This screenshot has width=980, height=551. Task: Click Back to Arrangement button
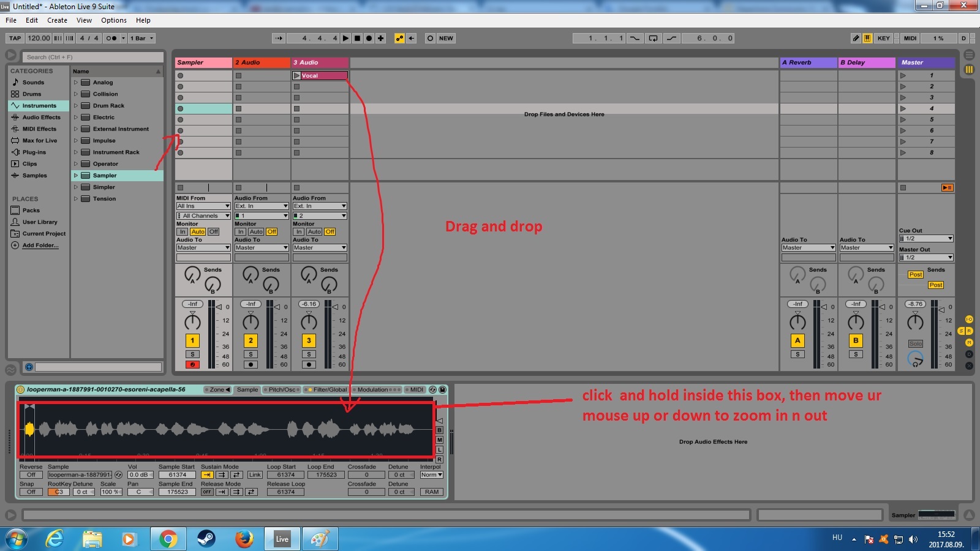point(948,187)
